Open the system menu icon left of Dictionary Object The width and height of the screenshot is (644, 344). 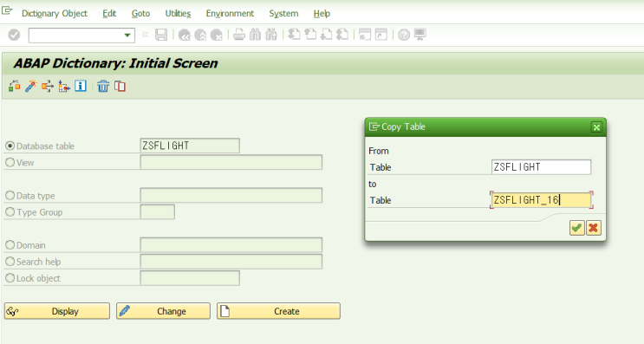tap(7, 10)
